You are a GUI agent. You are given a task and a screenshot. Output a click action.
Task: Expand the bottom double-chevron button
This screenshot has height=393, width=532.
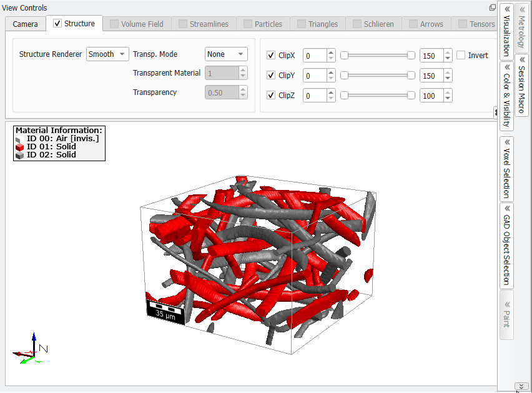tap(521, 386)
